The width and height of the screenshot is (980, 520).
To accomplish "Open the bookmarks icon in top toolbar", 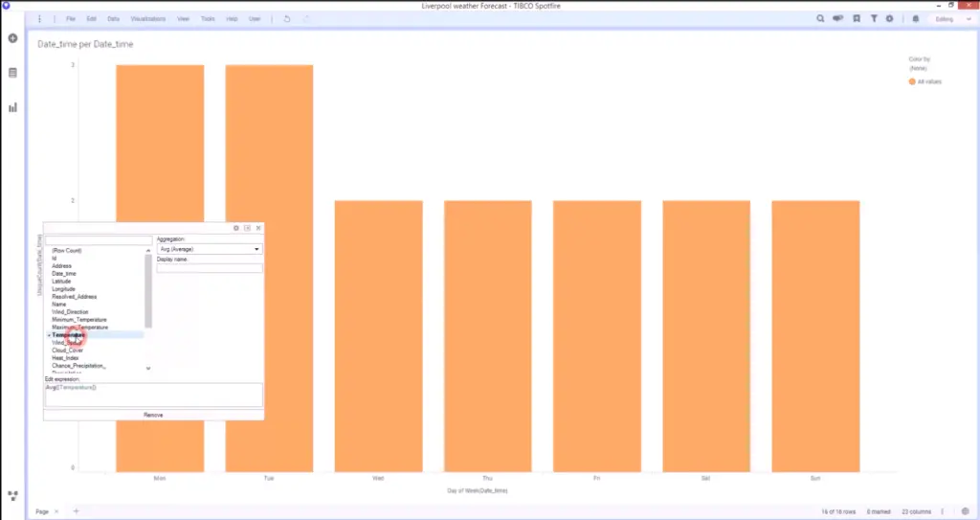I will [x=857, y=19].
